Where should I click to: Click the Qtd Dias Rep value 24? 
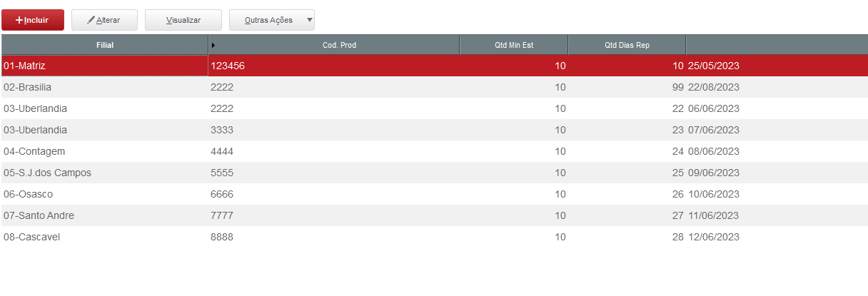pos(678,151)
